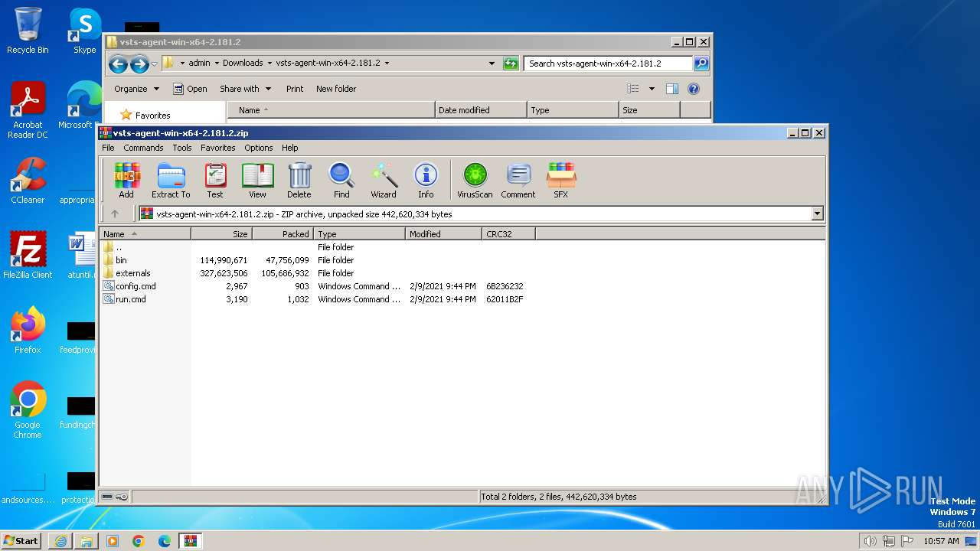Run VirusScan on the archive

click(x=475, y=181)
